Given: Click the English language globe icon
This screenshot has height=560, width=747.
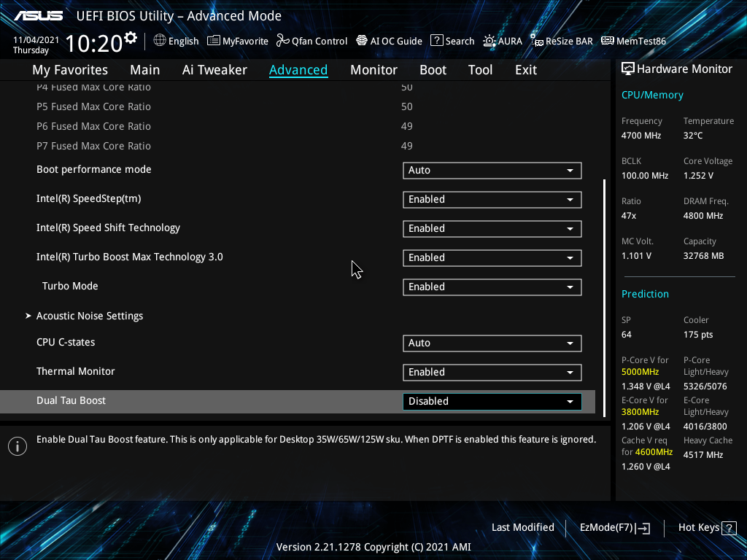Looking at the screenshot, I should pyautogui.click(x=160, y=41).
